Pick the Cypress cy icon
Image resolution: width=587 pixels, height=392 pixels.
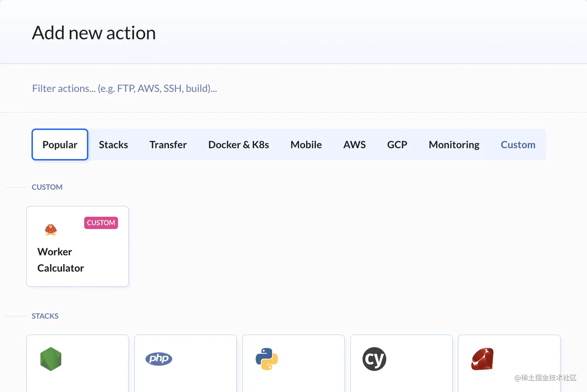click(374, 359)
